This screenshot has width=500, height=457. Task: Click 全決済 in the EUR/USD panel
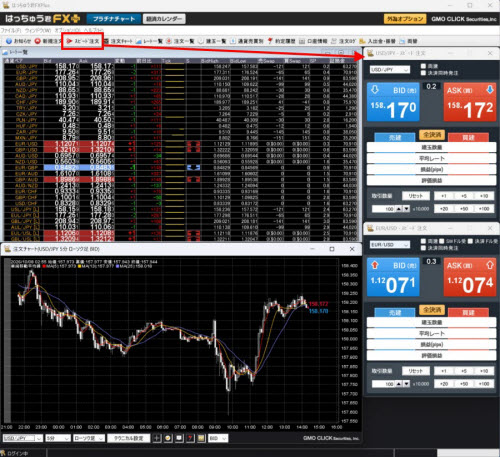(x=432, y=310)
